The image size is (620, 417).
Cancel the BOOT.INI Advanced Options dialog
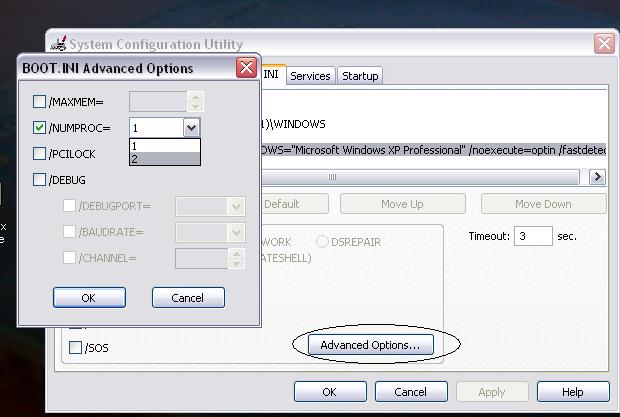click(x=188, y=298)
